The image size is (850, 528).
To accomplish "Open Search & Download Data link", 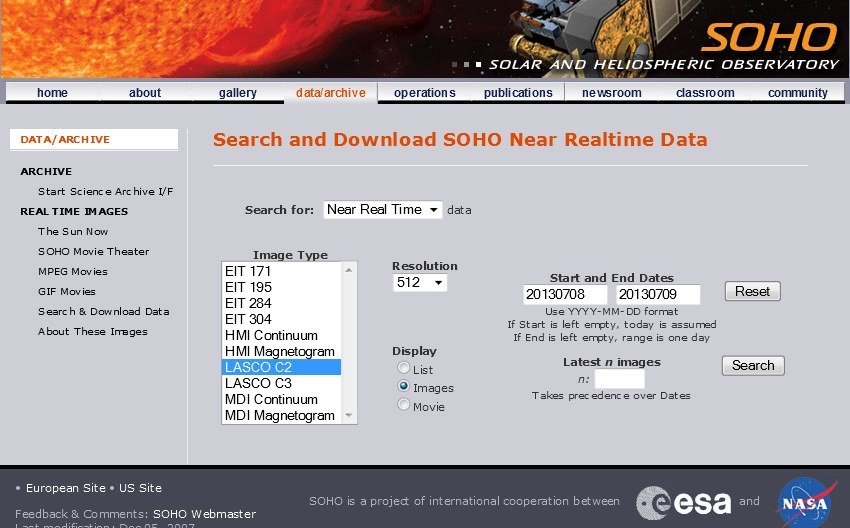I will click(104, 312).
